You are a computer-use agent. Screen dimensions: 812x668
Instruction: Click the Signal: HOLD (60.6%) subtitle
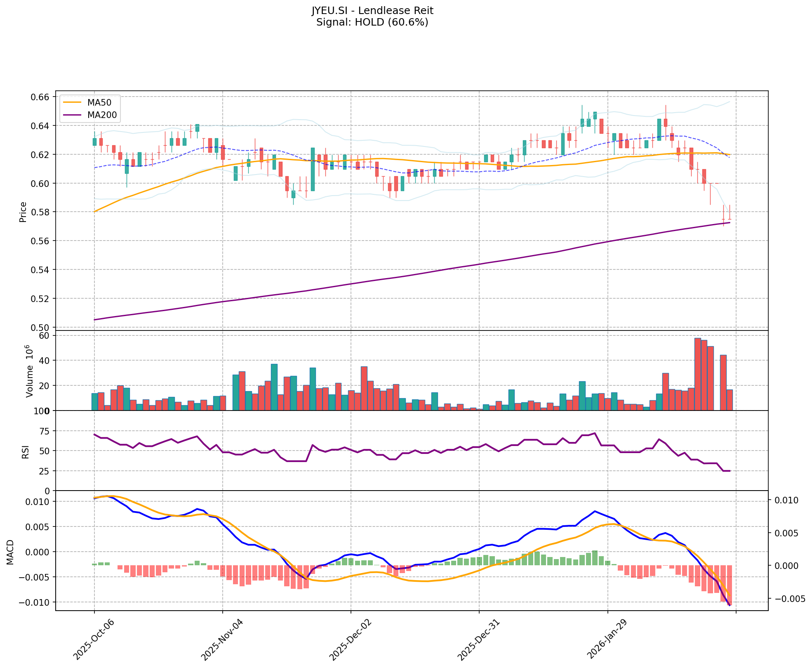click(x=372, y=22)
